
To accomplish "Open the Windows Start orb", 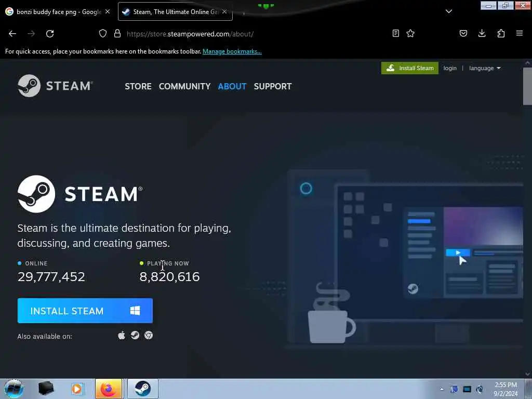I will tap(14, 389).
